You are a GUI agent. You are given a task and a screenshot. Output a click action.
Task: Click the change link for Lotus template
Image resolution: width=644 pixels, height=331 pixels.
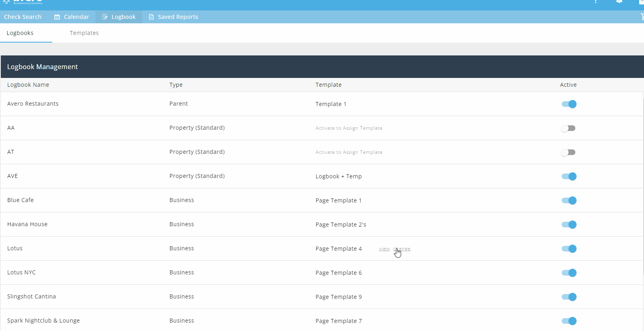(x=402, y=249)
